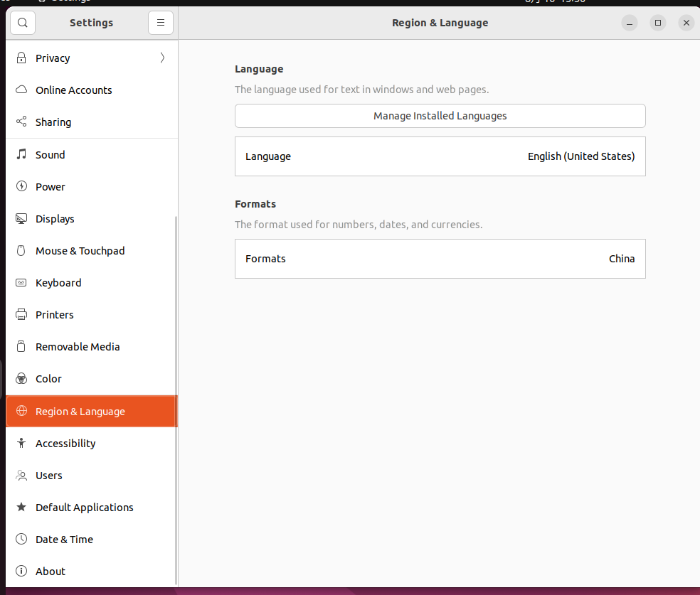
Task: Click the Accessibility person icon
Action: [21, 444]
